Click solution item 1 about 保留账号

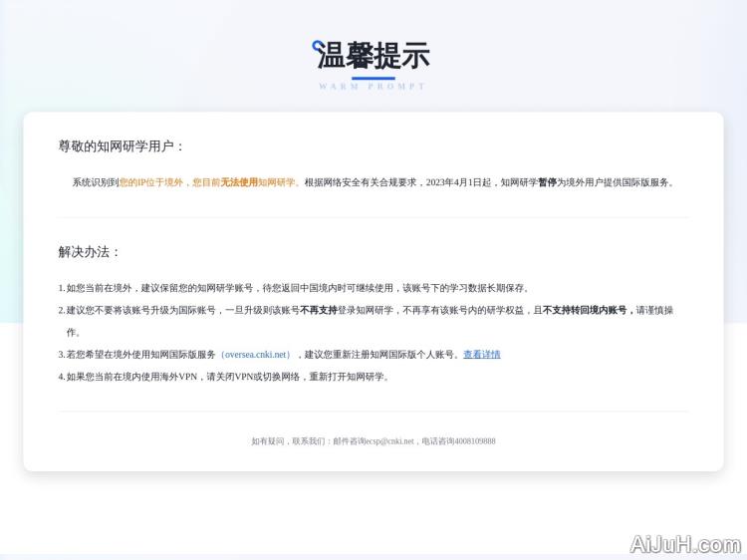tap(294, 288)
